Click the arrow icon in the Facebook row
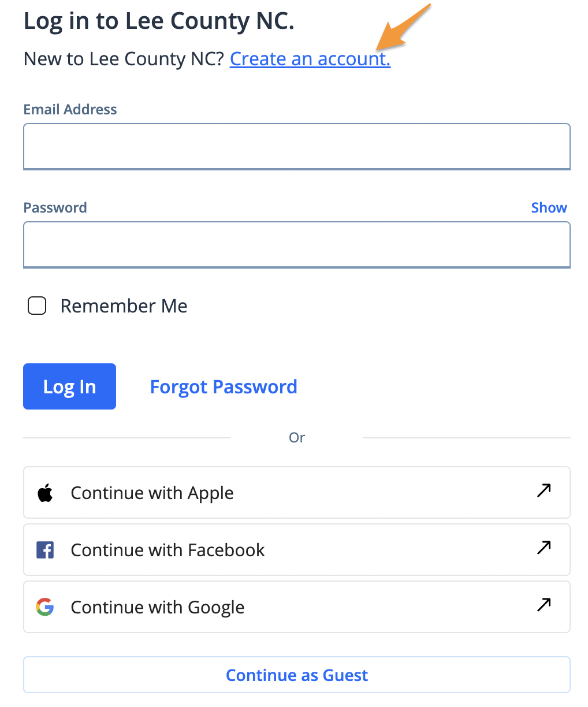The width and height of the screenshot is (588, 707). tap(544, 547)
